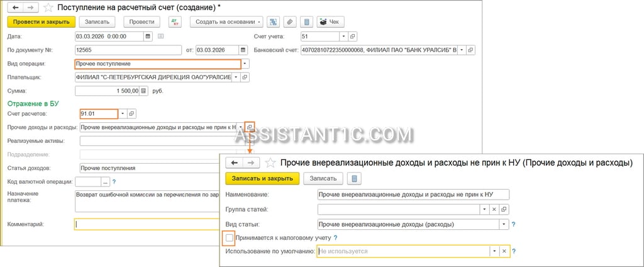This screenshot has height=267, width=644.
Task: Open the Счет учета 51 item
Action: click(352, 36)
